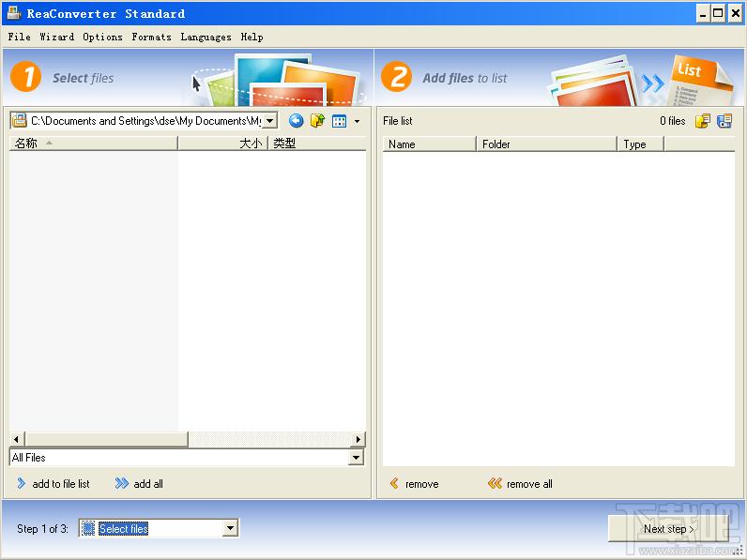Open the Formats menu
The image size is (747, 560).
[x=151, y=37]
